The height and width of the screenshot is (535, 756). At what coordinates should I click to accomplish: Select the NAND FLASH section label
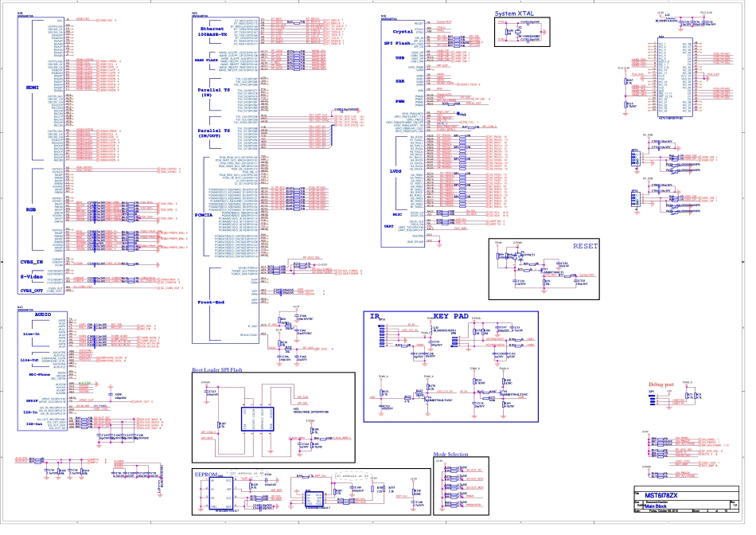(207, 60)
